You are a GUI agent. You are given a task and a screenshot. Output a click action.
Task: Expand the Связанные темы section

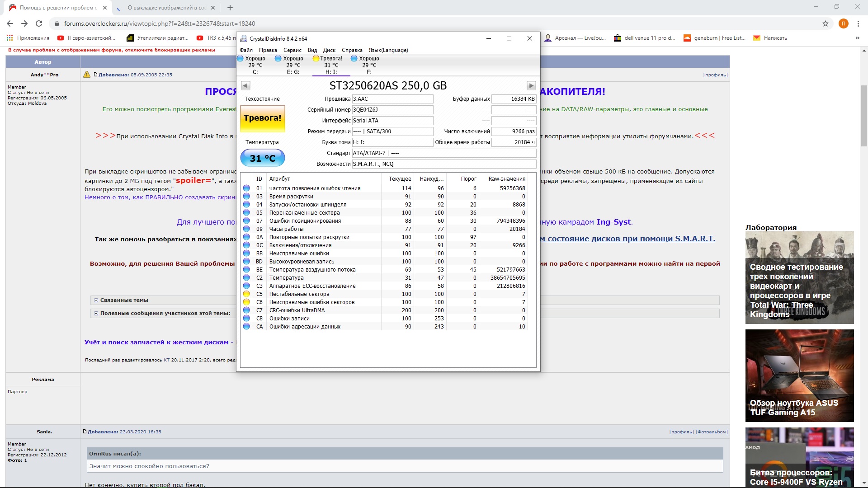coord(96,300)
